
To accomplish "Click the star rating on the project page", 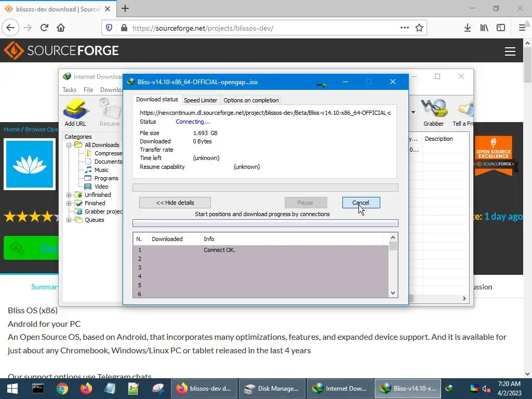I will pos(31,217).
